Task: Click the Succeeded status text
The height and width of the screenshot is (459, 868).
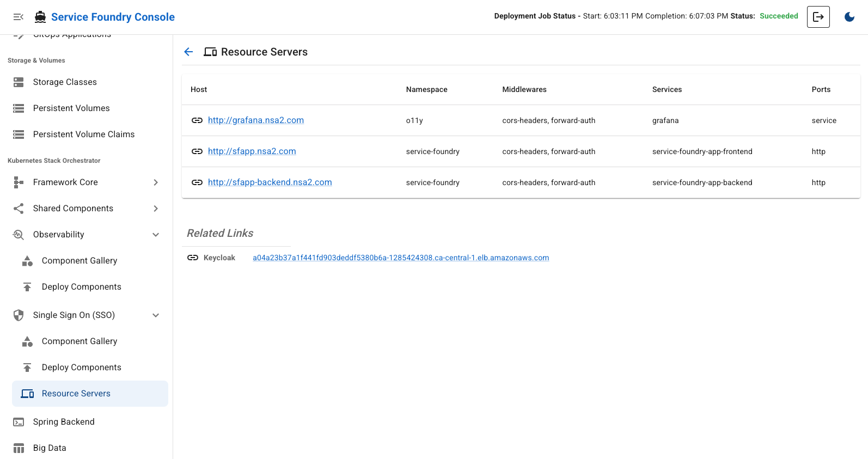Action: click(779, 16)
